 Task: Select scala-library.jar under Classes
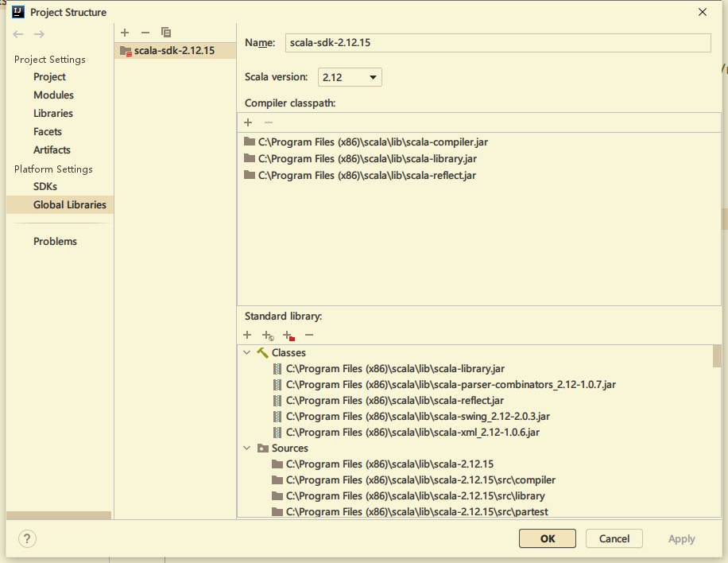(x=395, y=369)
